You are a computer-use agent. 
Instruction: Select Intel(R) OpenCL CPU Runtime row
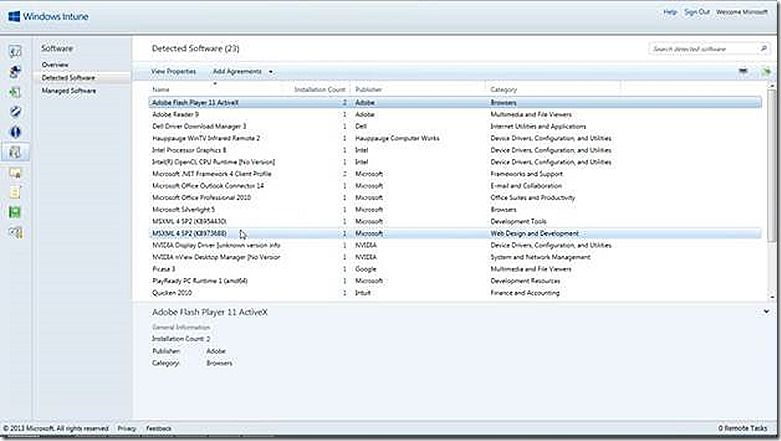455,162
